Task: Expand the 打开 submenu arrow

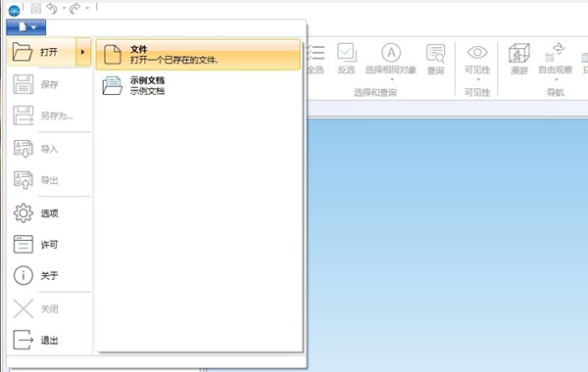Action: click(83, 52)
